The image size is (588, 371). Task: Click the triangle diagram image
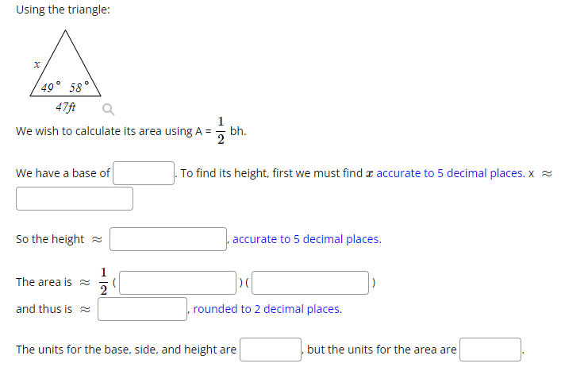click(66, 71)
